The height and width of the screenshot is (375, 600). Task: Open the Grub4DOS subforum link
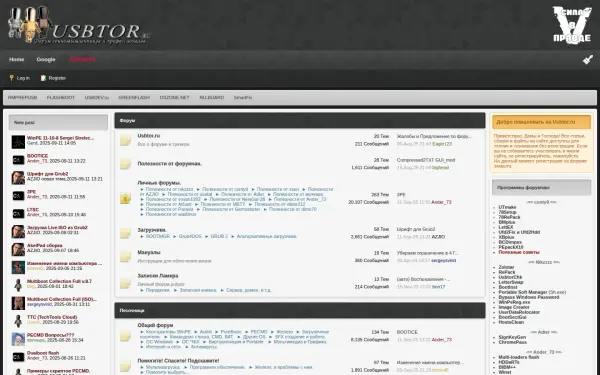(190, 236)
